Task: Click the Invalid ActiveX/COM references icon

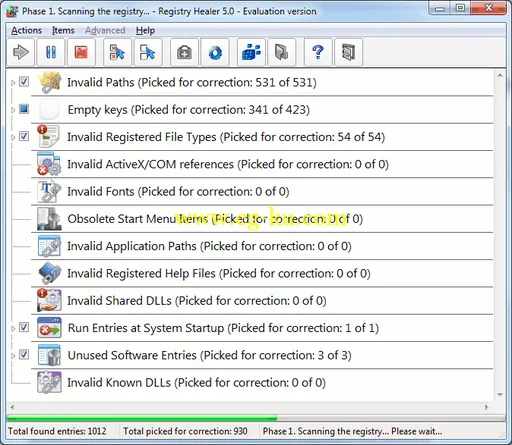Action: point(49,164)
